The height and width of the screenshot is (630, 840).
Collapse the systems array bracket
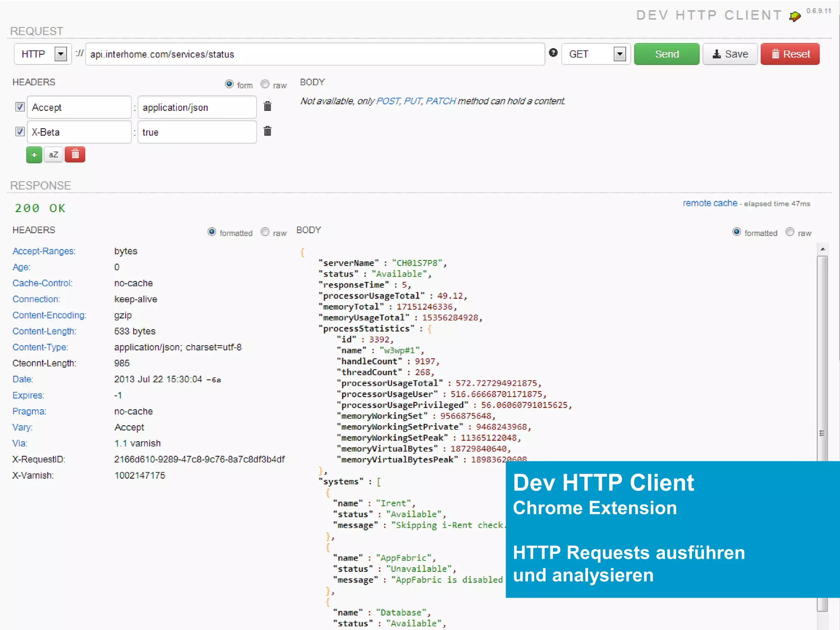pos(379,482)
